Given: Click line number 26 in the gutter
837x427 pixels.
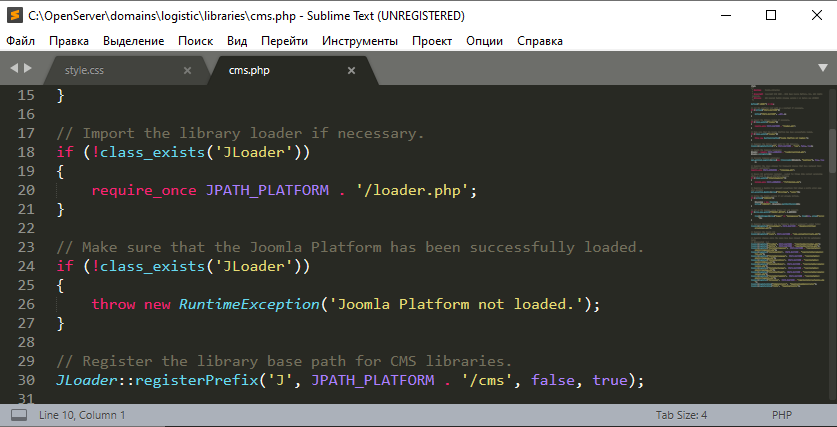Looking at the screenshot, I should (x=26, y=303).
